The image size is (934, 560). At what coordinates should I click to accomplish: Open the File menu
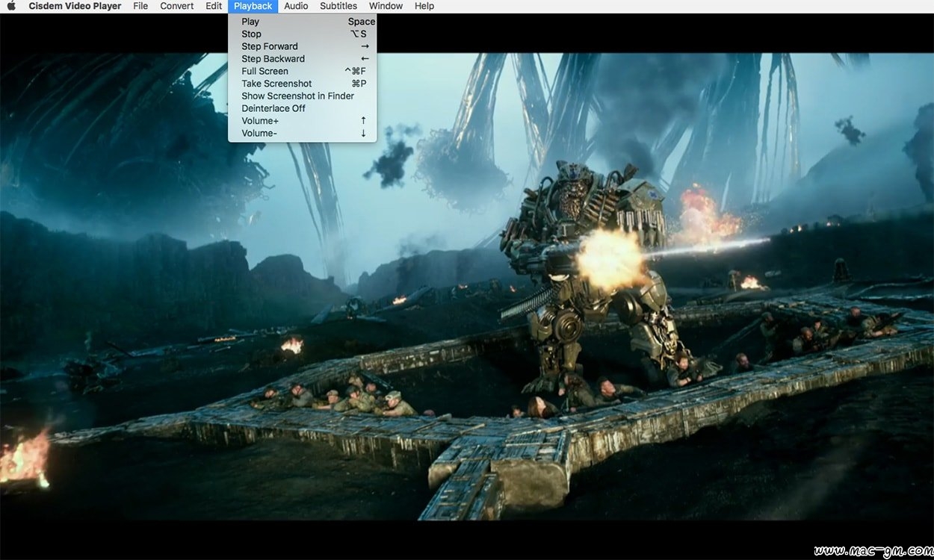point(140,6)
